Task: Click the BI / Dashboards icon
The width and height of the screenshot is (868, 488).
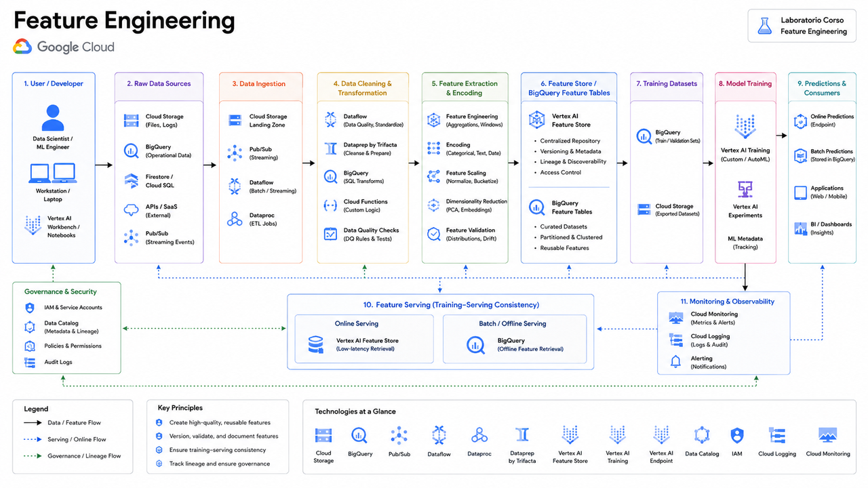Action: [800, 228]
